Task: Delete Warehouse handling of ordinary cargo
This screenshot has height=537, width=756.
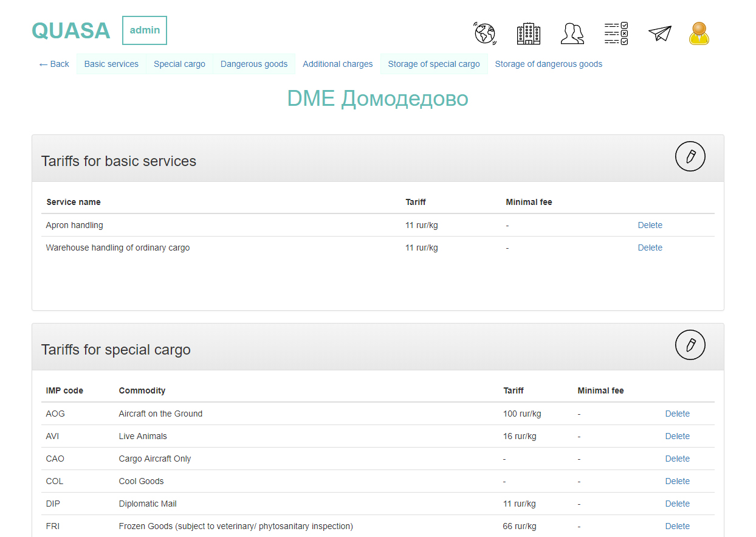Action: [650, 248]
